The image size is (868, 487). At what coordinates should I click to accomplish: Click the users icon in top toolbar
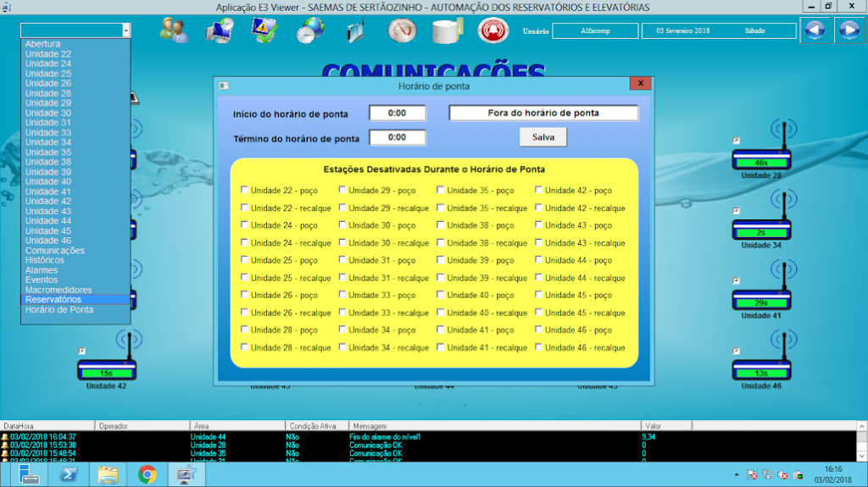(x=174, y=30)
